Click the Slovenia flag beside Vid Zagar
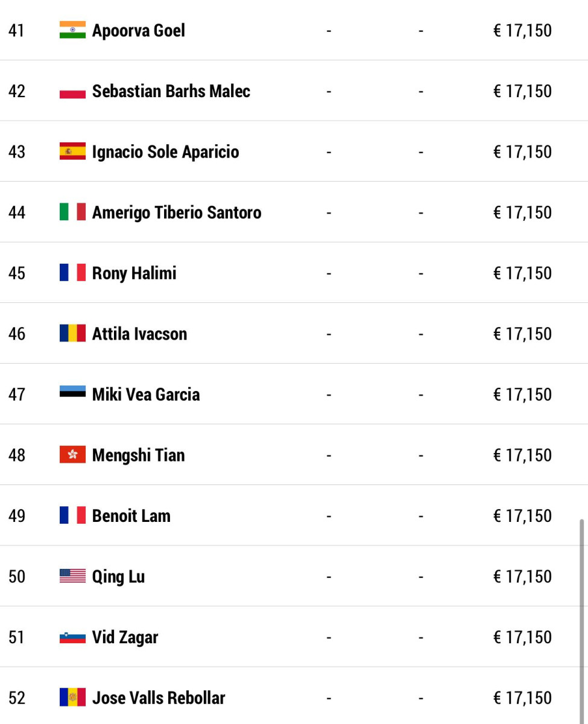Viewport: 588px width, 724px height. [72, 637]
